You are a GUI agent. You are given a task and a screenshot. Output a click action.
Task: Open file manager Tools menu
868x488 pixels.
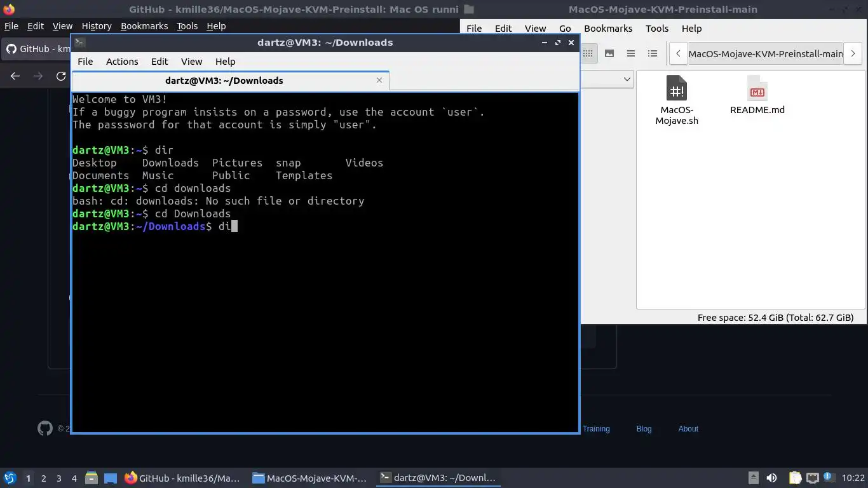[x=657, y=29]
